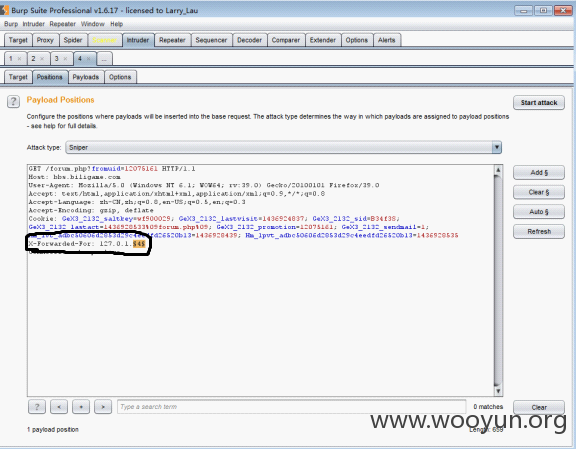Open the Intruder menu in menu bar
Screen dimensions: 576x449
pos(33,24)
